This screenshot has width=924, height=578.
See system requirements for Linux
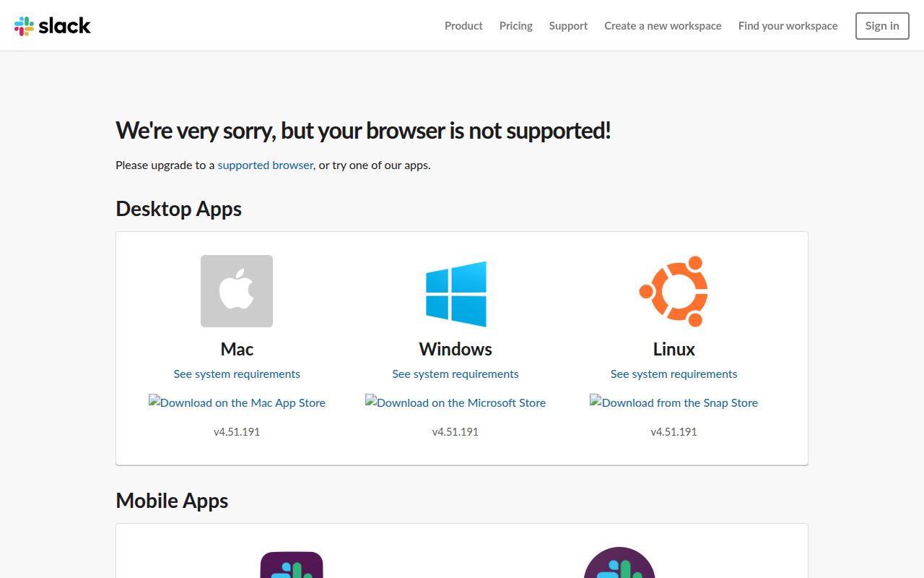coord(674,374)
